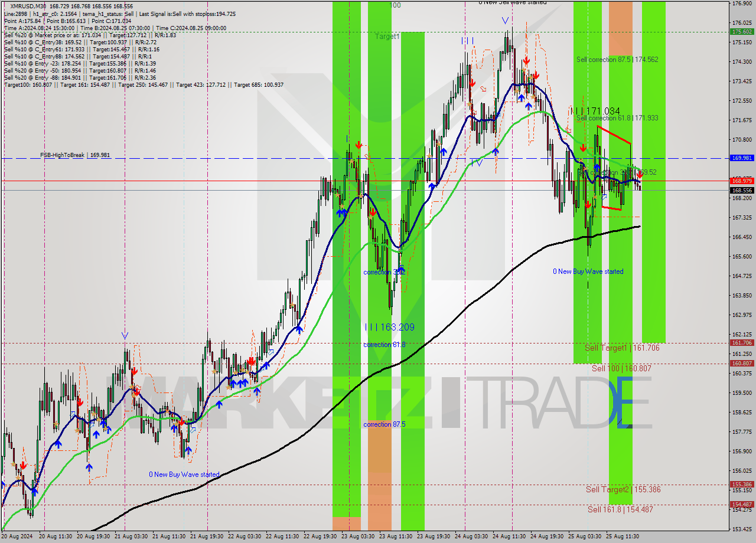Click the green 175.602 price tag on axis
The image size is (756, 543).
741,31
